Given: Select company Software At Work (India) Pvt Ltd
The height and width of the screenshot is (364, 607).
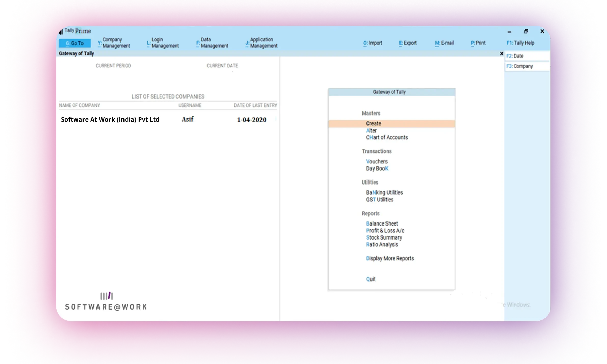Looking at the screenshot, I should pos(110,120).
